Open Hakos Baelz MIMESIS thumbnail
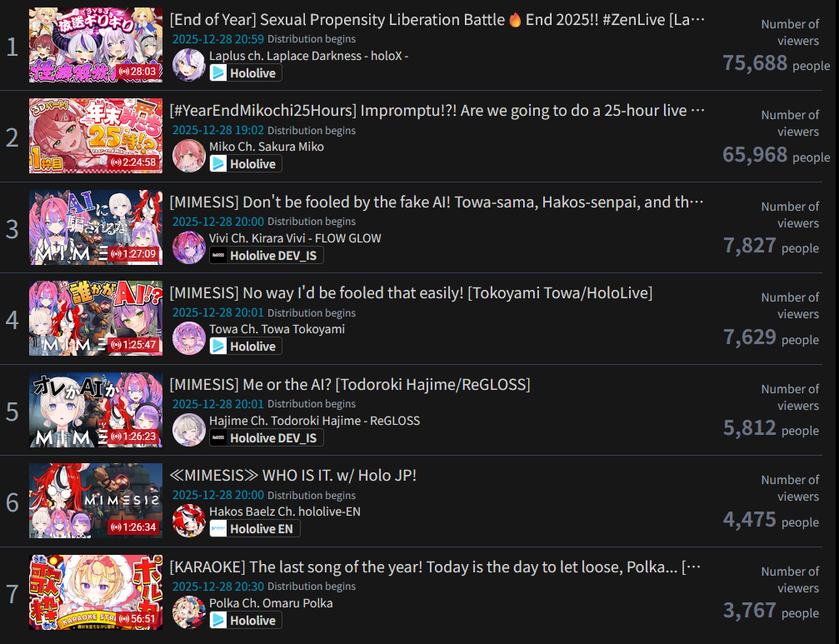 coord(96,501)
